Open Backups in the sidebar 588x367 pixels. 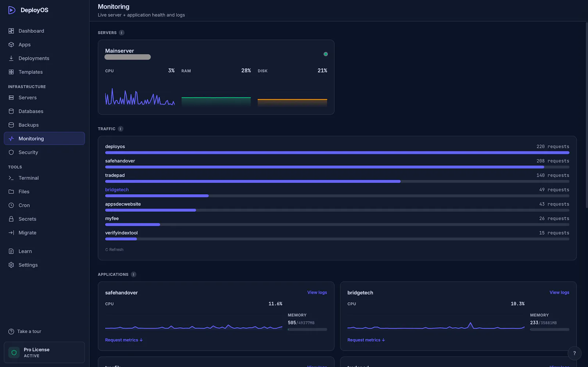[x=44, y=125]
